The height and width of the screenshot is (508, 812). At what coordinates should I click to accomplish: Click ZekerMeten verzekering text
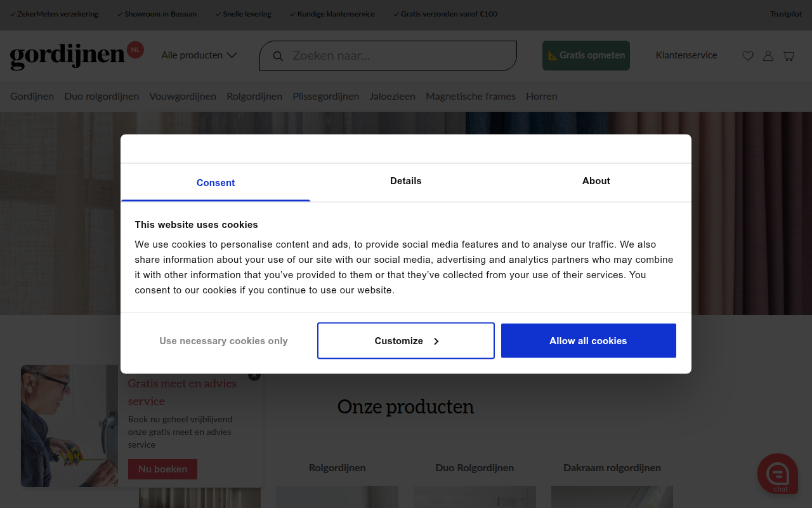(58, 14)
